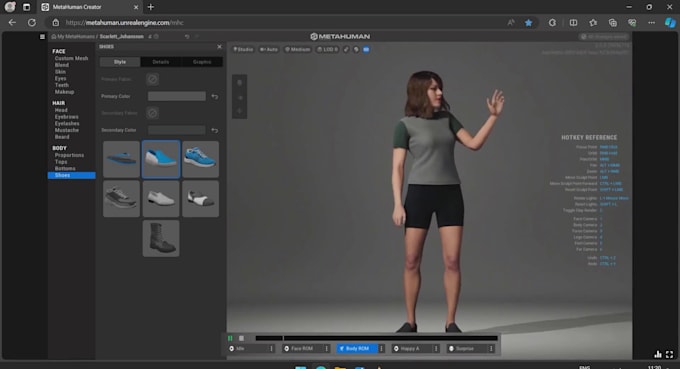Screen dimensions: 680x369
Task: Open Proportions under Body
Action: (69, 155)
